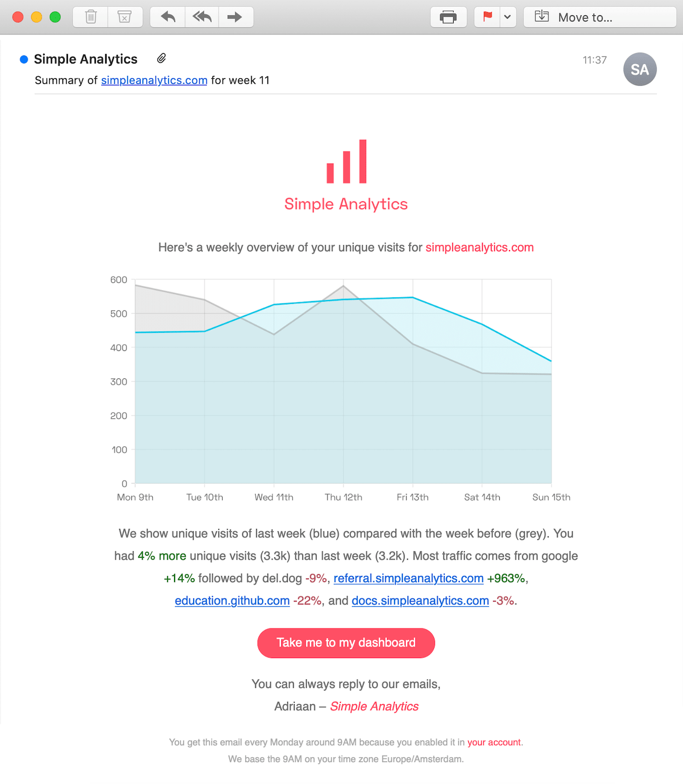Screen dimensions: 683x784
Task: Print the email with the printer icon
Action: tap(448, 17)
